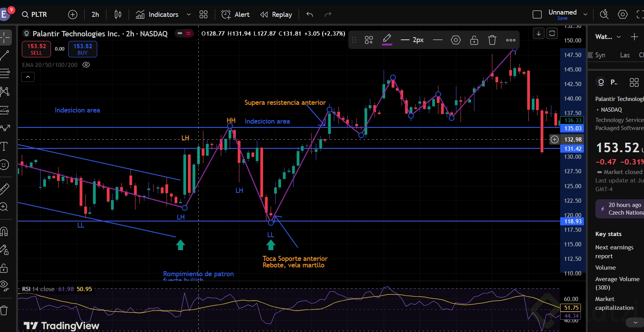The image size is (644, 332).
Task: Add a symbol to compare
Action: (x=73, y=15)
